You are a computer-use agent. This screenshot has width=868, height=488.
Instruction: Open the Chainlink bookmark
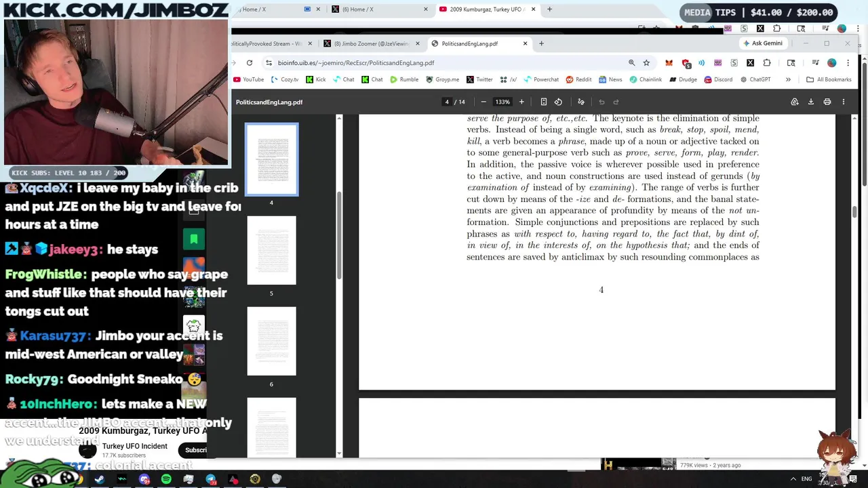[646, 80]
